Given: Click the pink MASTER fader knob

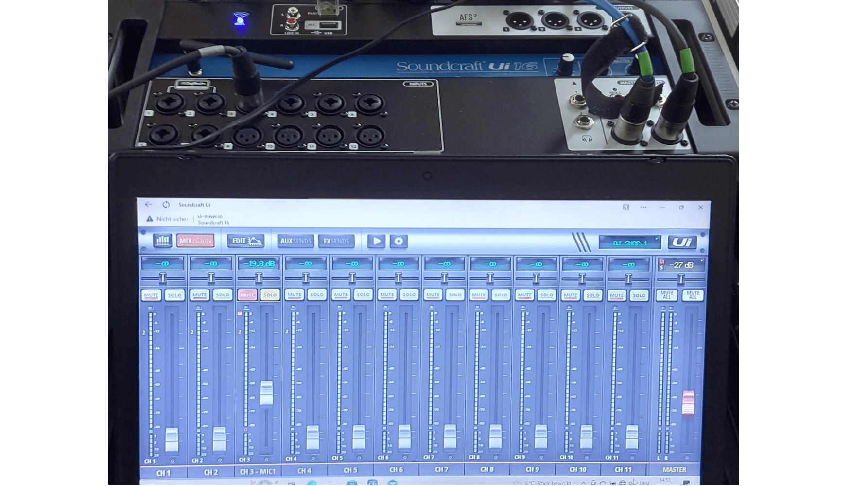Looking at the screenshot, I should click(x=688, y=403).
